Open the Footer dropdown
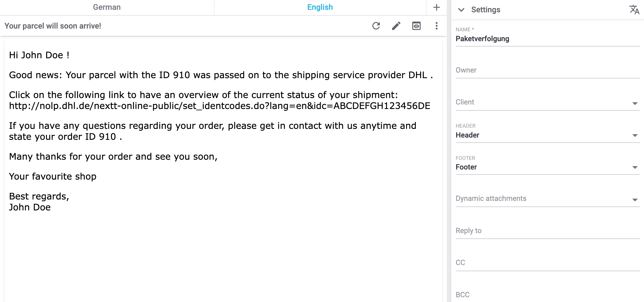Image resolution: width=644 pixels, height=302 pixels. tap(547, 167)
